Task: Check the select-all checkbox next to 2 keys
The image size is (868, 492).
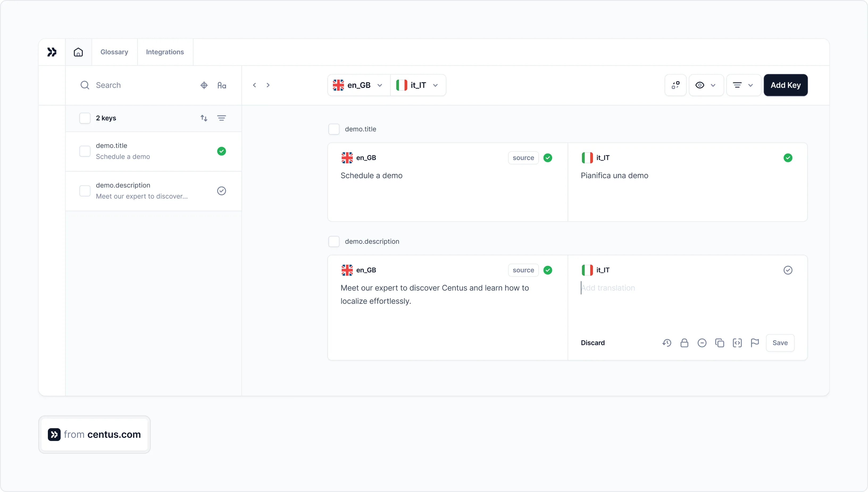Action: [x=85, y=118]
